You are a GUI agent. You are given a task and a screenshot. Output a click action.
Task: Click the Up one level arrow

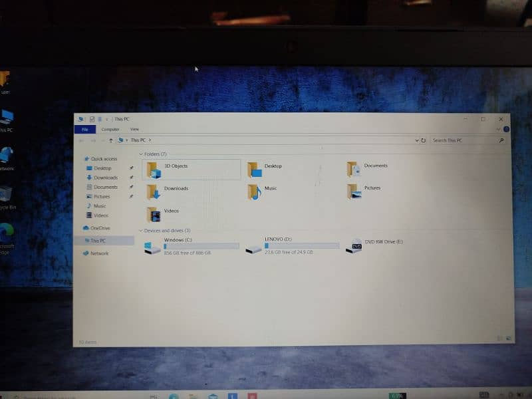(110, 140)
